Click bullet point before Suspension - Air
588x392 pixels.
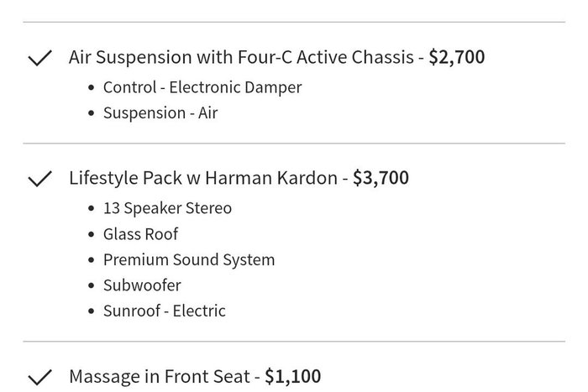click(x=91, y=113)
